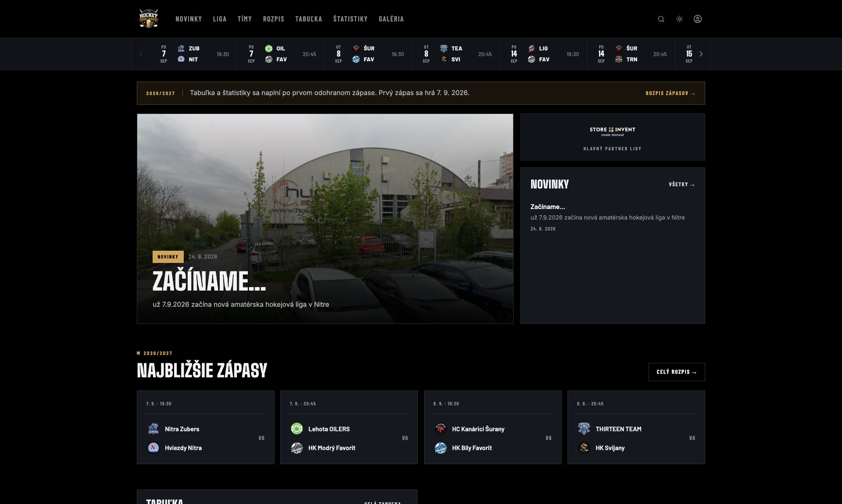Viewport: 842px width, 504px height.
Task: Click the HK Svijany team logo
Action: click(x=584, y=447)
